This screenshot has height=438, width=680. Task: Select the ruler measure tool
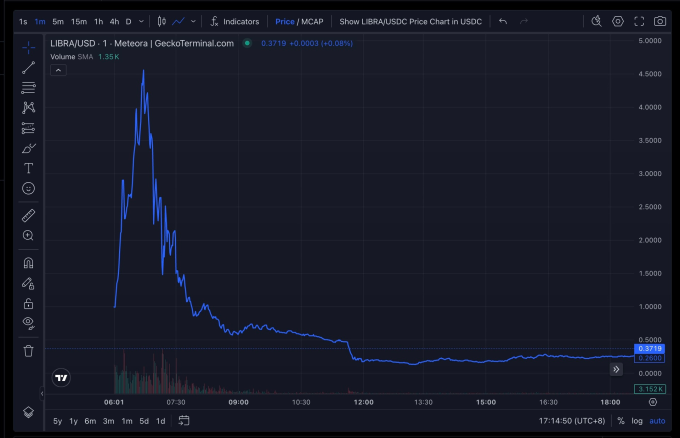(x=29, y=216)
